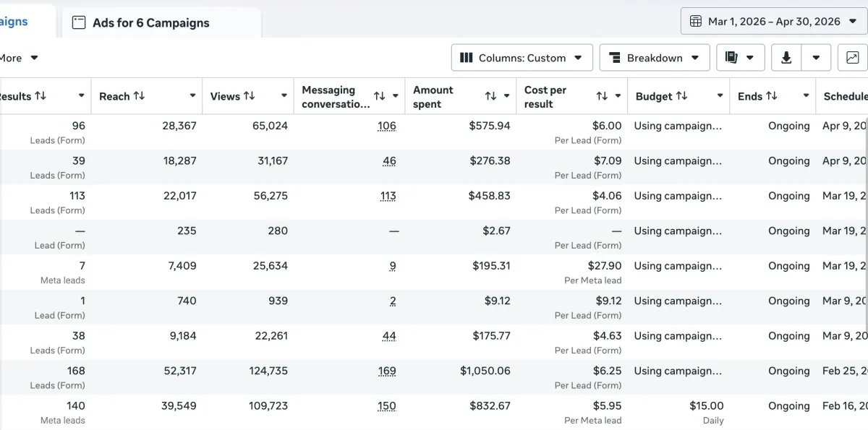Screen dimensions: 868x430
Task: Open Columns: Custom dropdown
Action: pyautogui.click(x=522, y=58)
